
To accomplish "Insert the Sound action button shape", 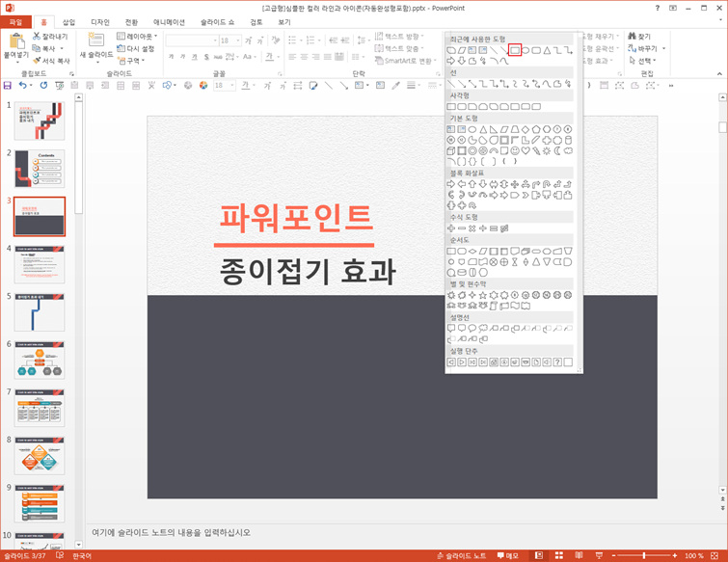I will click(547, 362).
